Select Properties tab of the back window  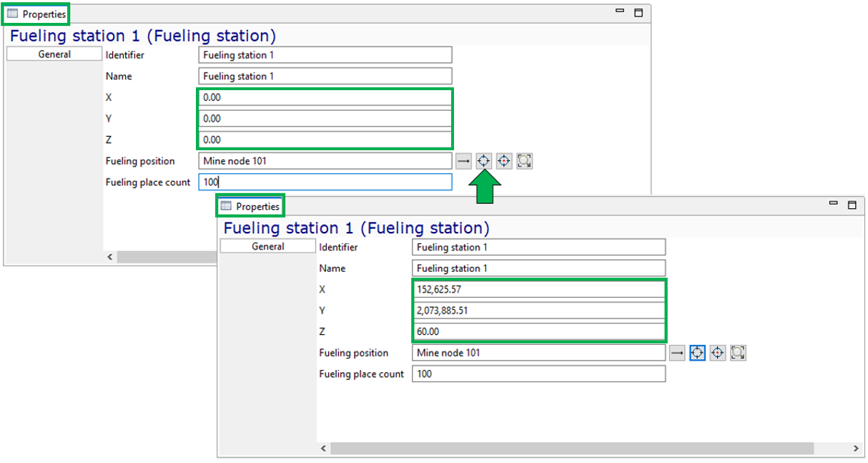36,14
